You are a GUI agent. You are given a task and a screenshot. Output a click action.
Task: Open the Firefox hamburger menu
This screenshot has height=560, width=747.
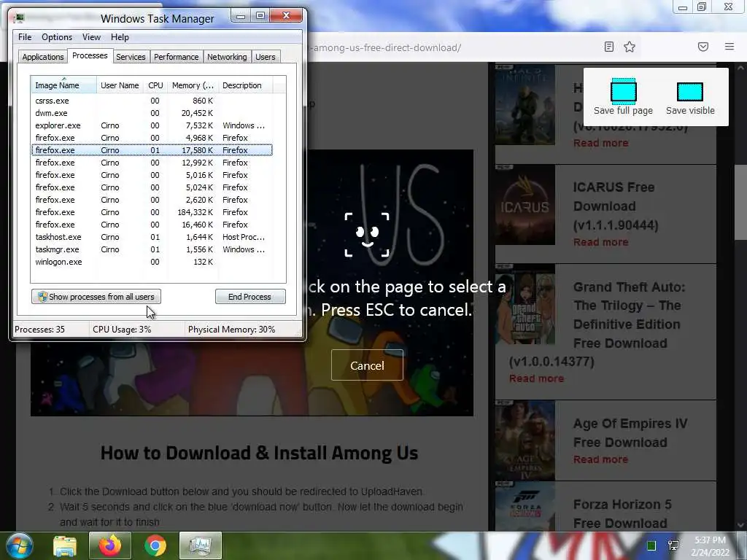[x=729, y=47]
